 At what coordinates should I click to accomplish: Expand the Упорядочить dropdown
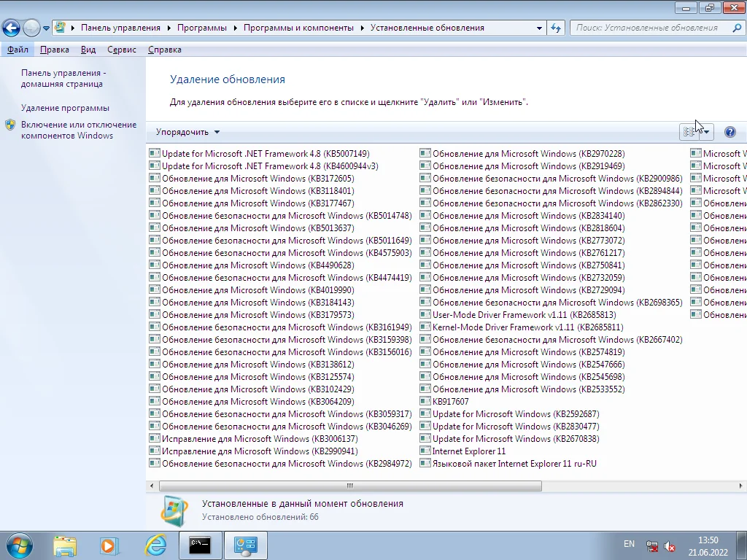(187, 132)
